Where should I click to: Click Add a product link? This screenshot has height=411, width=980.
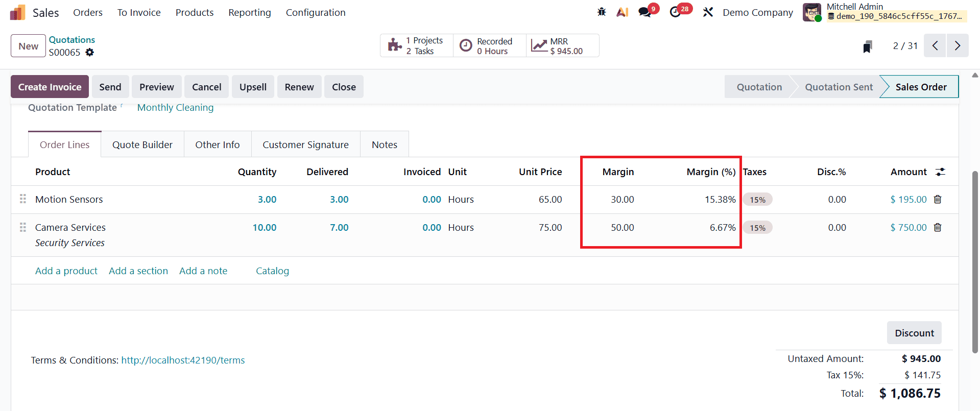click(x=66, y=271)
